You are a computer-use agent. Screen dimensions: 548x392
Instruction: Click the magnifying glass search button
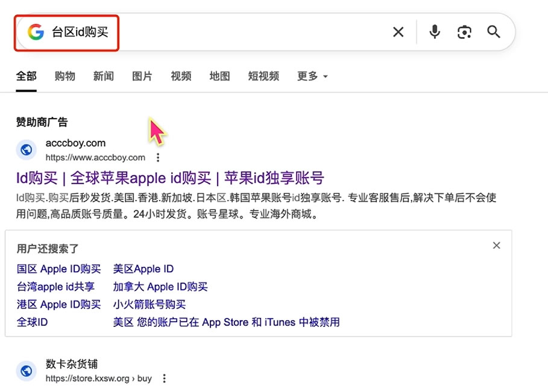[494, 32]
